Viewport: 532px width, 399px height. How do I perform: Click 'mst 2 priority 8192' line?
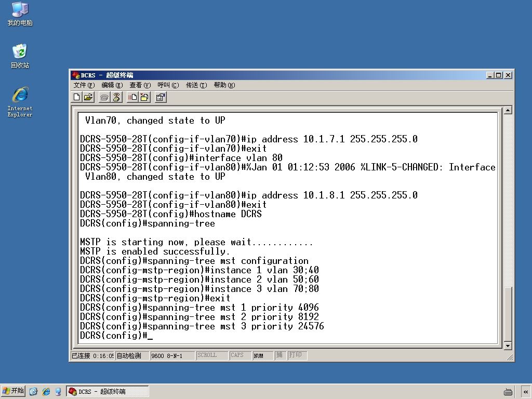point(199,317)
